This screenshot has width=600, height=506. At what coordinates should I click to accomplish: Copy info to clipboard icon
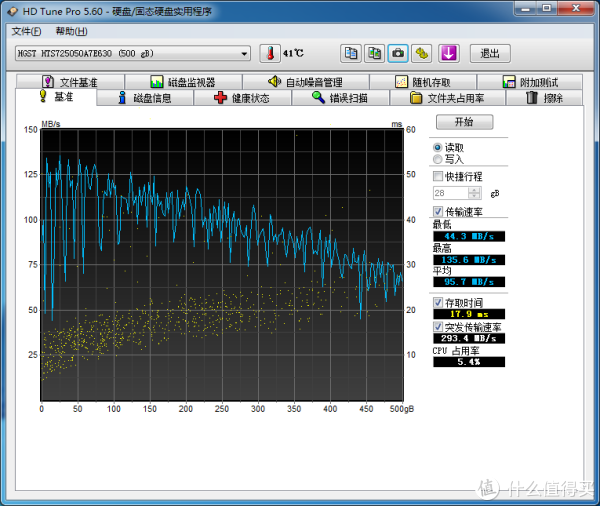[x=351, y=53]
